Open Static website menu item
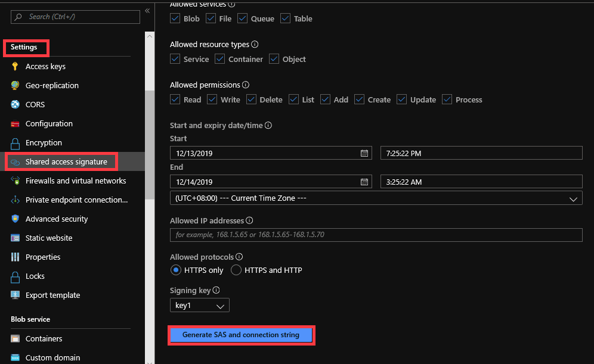This screenshot has height=364, width=594. (x=49, y=238)
